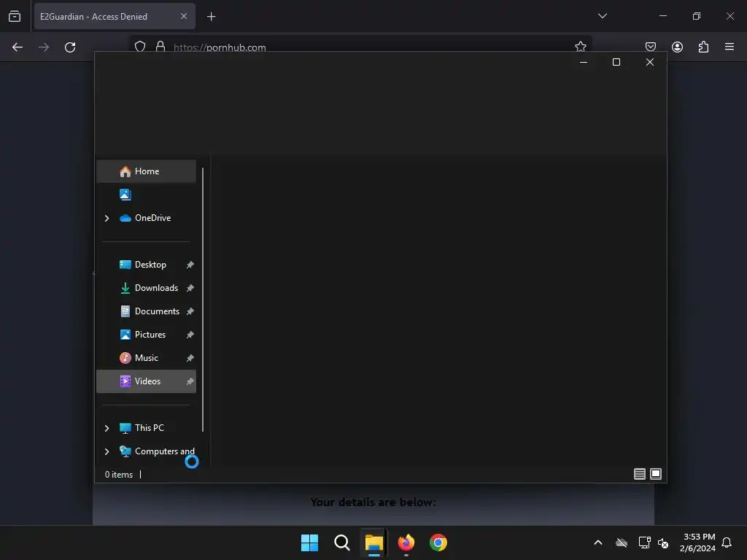The height and width of the screenshot is (560, 747).
Task: Open Firefox recent tabs view icon
Action: point(15,16)
